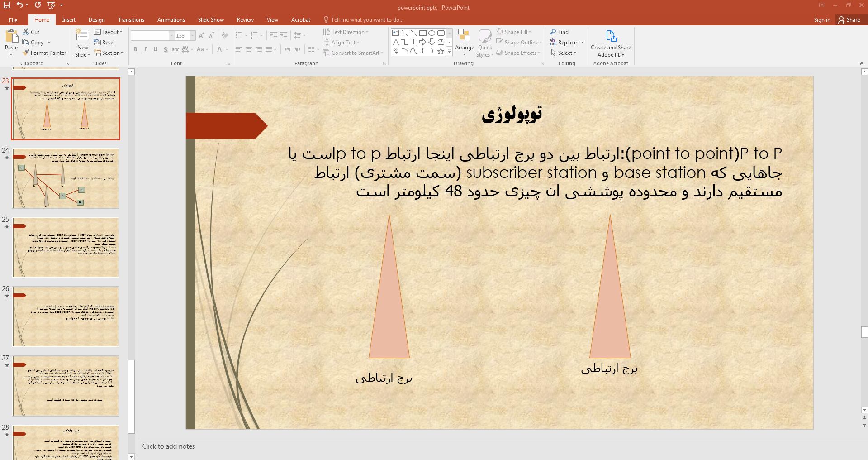
Task: Toggle Bold formatting
Action: pos(135,49)
